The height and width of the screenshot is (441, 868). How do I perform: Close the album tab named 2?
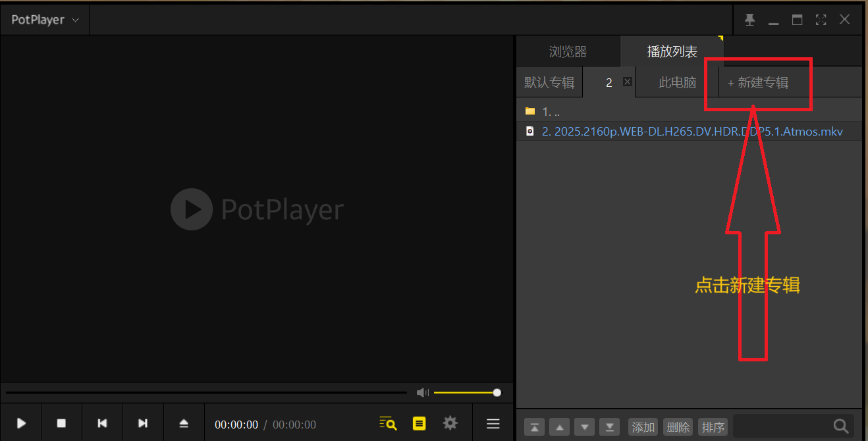click(x=627, y=82)
